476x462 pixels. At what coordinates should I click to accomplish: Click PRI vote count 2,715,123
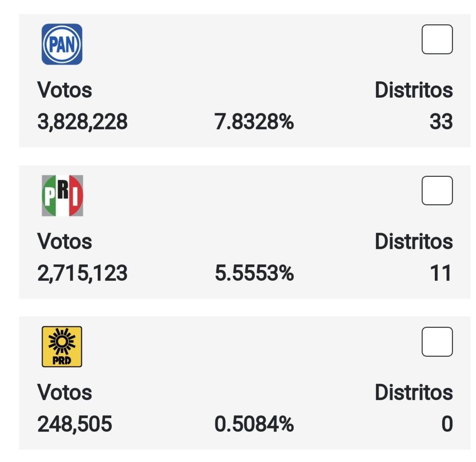click(83, 273)
